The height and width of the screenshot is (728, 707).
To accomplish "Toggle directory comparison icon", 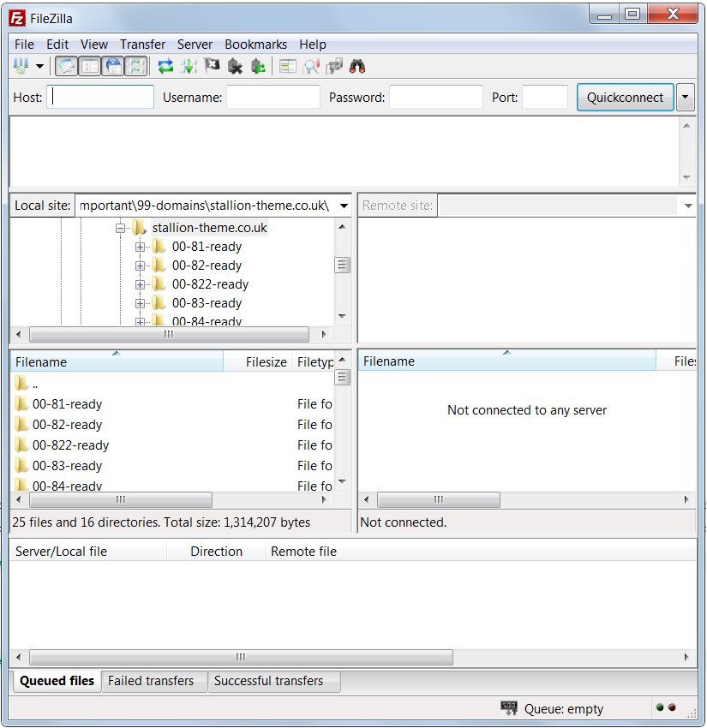I will (x=311, y=67).
